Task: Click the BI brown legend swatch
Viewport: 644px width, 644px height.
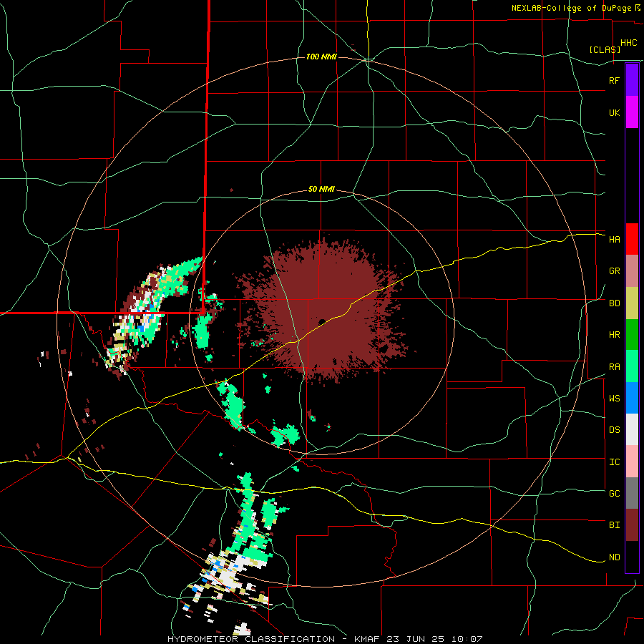Action: pos(632,525)
